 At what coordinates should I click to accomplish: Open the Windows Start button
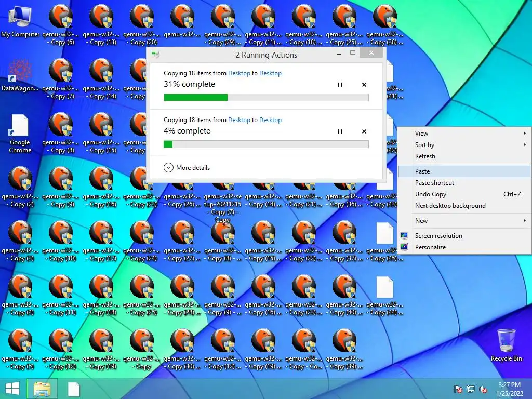click(12, 389)
